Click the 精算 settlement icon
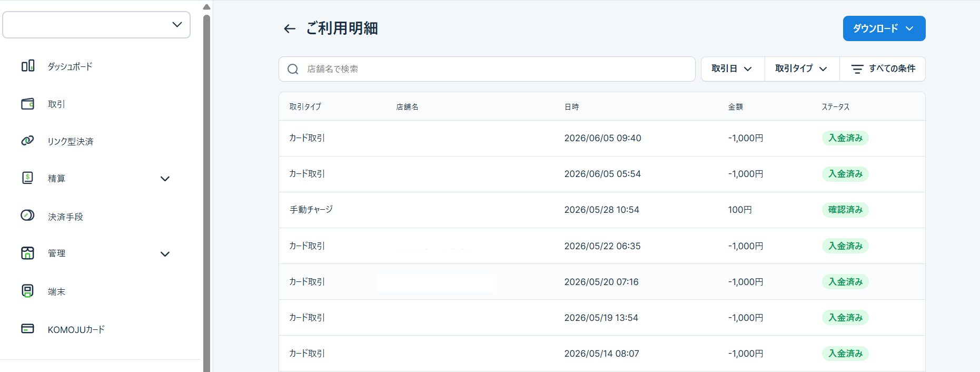Viewport: 980px width, 372px height. (x=28, y=178)
